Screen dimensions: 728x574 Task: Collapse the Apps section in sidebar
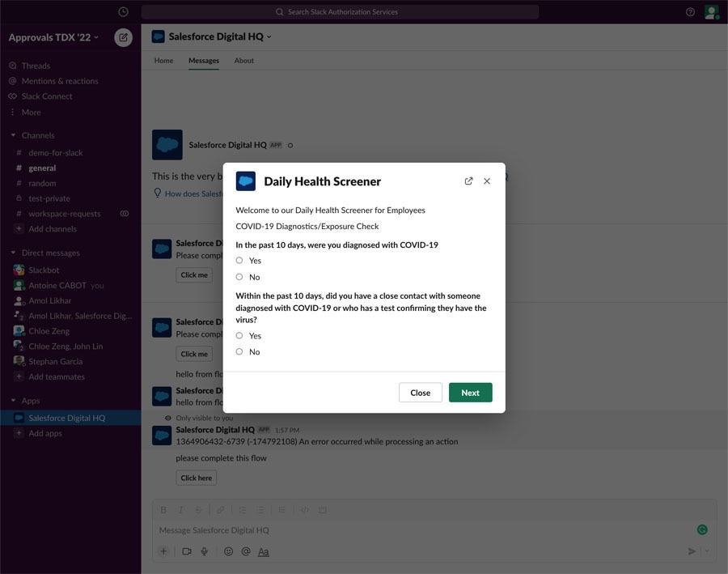[13, 400]
